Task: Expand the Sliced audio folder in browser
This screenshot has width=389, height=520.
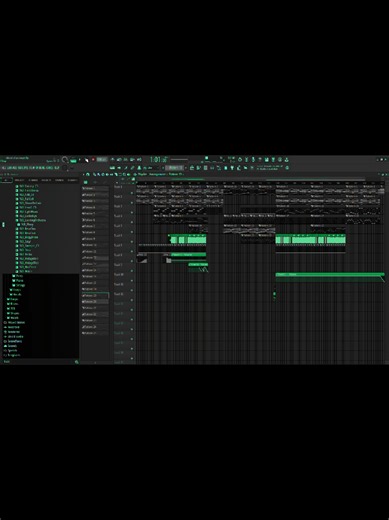Action: (x=14, y=336)
